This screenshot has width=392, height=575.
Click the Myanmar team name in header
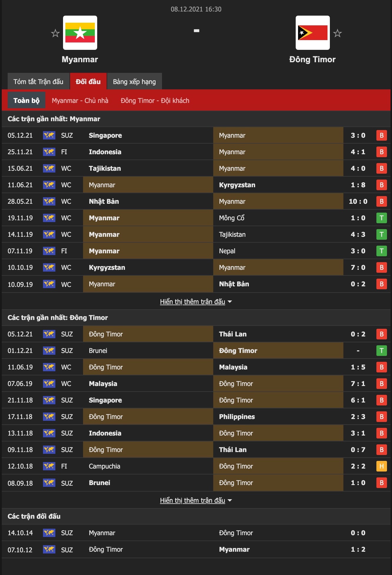[80, 59]
